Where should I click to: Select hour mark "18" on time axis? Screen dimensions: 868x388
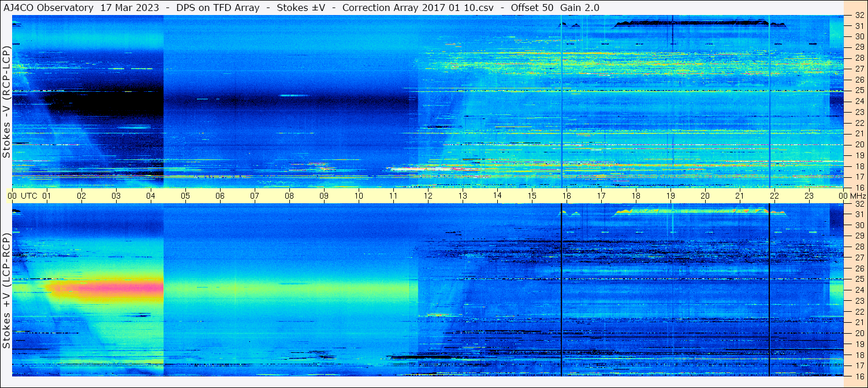click(636, 196)
